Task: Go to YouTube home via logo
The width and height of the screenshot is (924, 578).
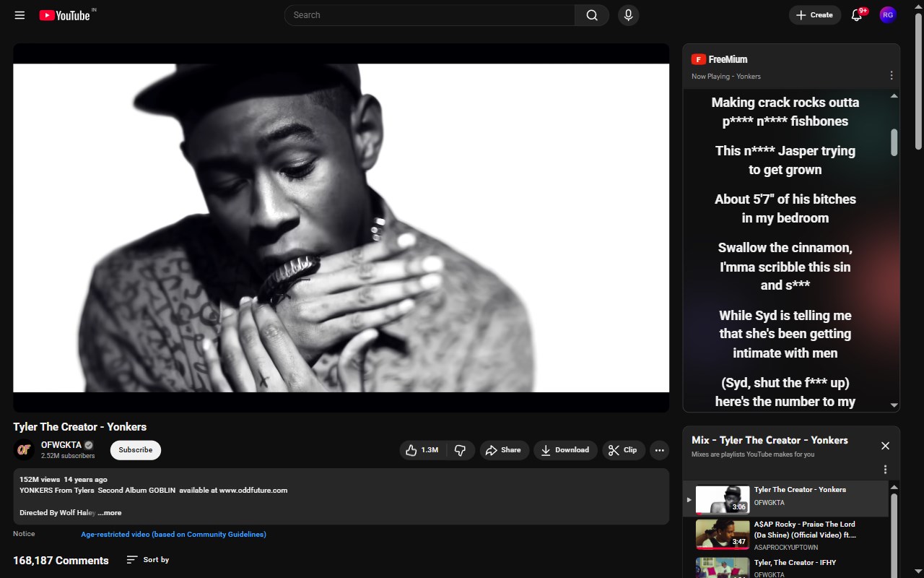Action: pyautogui.click(x=65, y=15)
